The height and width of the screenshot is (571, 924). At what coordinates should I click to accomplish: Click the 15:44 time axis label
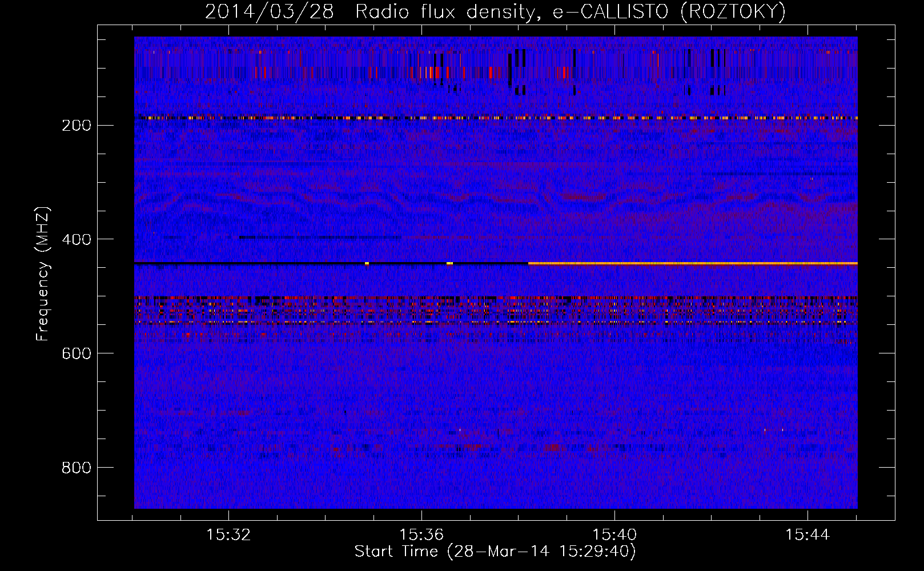pos(808,535)
